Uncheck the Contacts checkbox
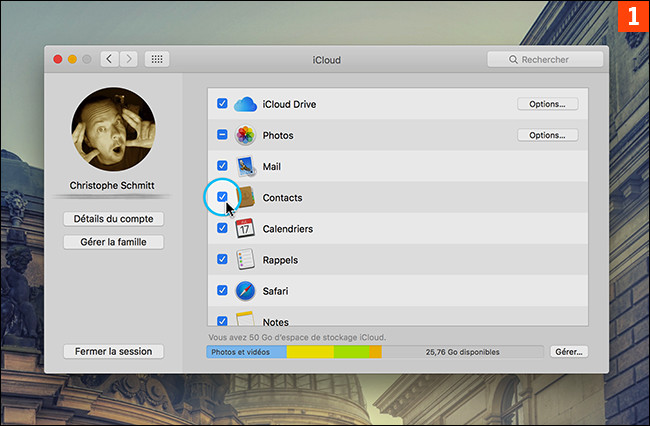Viewport: 650px width, 426px height. pyautogui.click(x=222, y=197)
